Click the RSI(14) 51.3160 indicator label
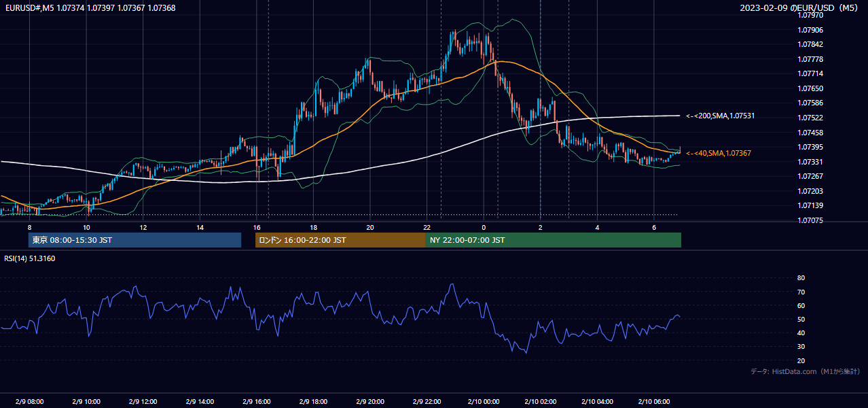The height and width of the screenshot is (408, 868). (30, 258)
